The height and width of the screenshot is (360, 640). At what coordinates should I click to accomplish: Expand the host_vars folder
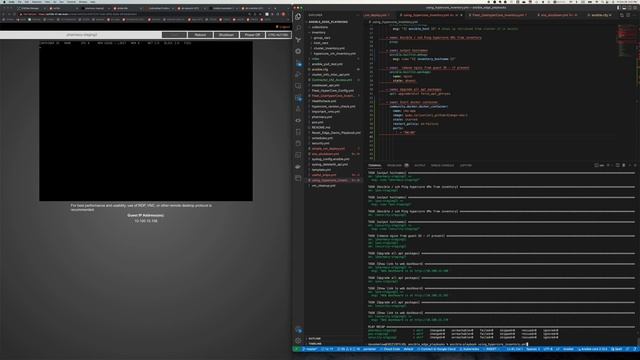(321, 43)
